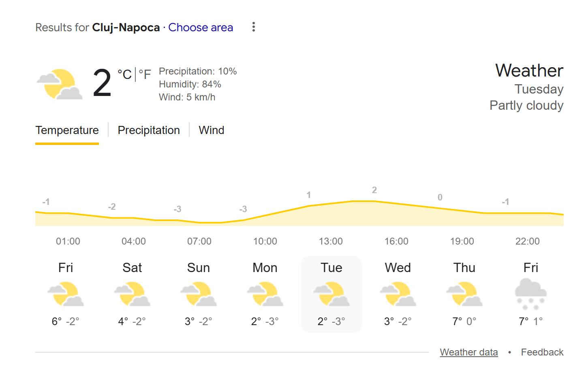Switch temperature units to °F
The image size is (588, 366).
pyautogui.click(x=145, y=74)
